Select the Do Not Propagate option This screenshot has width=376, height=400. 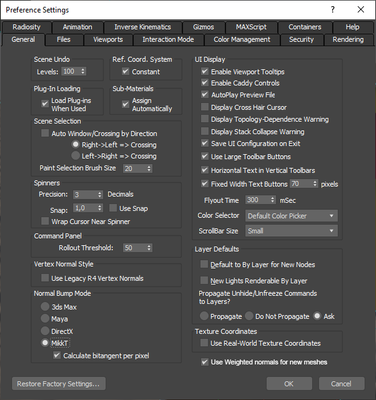coord(249,316)
